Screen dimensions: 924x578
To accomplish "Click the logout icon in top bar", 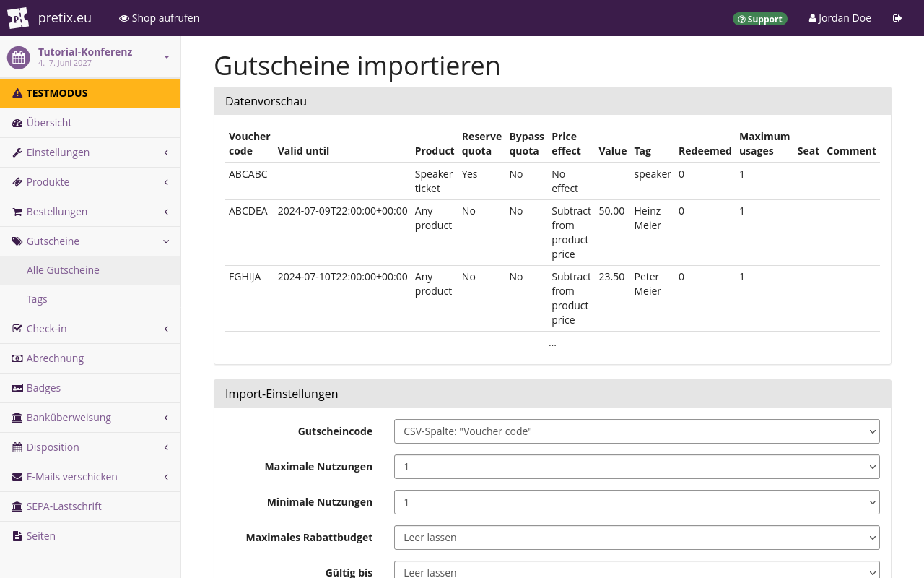I will coord(897,18).
